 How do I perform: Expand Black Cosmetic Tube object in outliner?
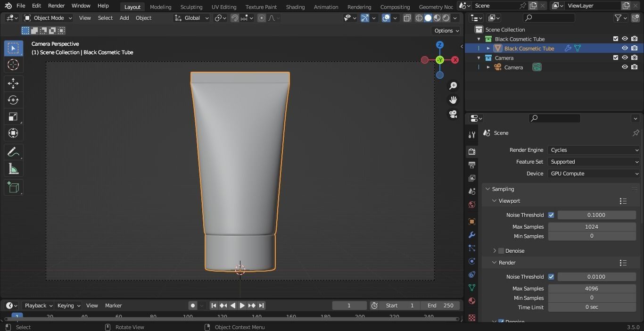[x=488, y=48]
